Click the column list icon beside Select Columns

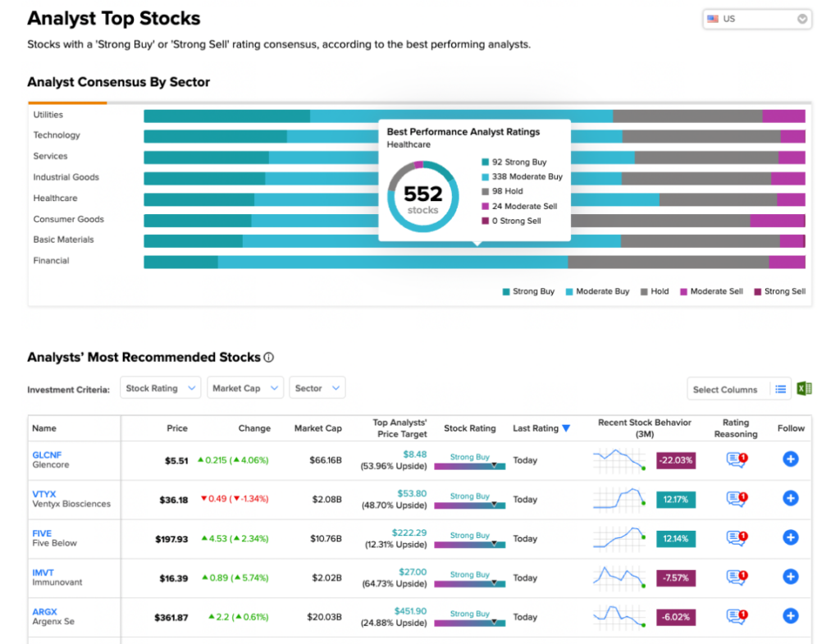pyautogui.click(x=781, y=390)
